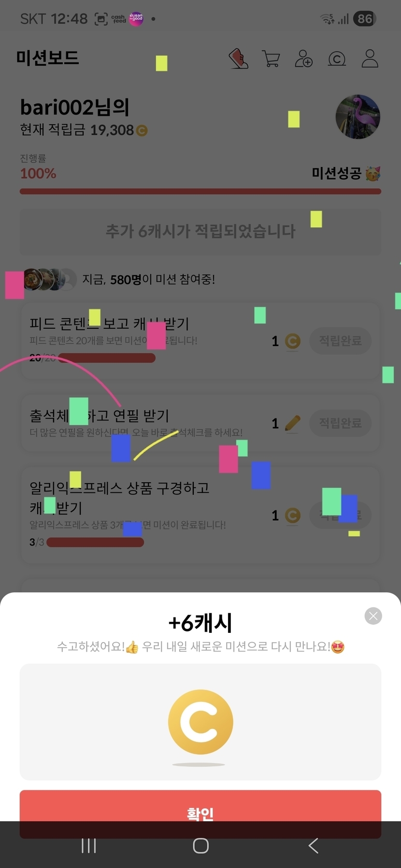Tap the pencil reward icon
The image size is (401, 868).
coord(292,423)
